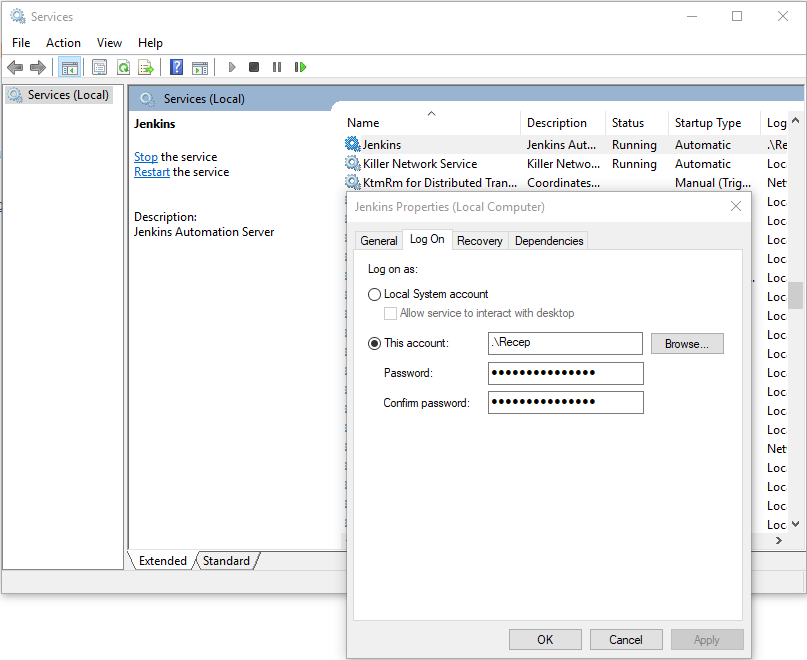Click the Stop the service link

click(x=146, y=156)
